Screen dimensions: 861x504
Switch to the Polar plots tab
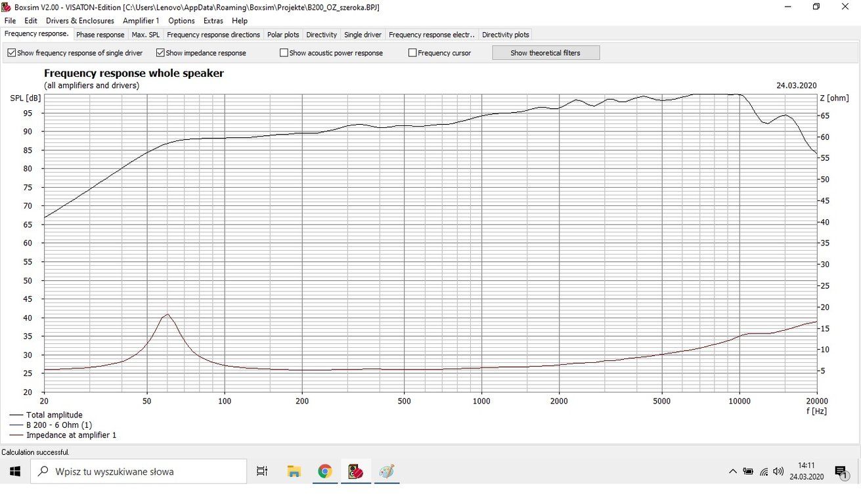point(283,35)
